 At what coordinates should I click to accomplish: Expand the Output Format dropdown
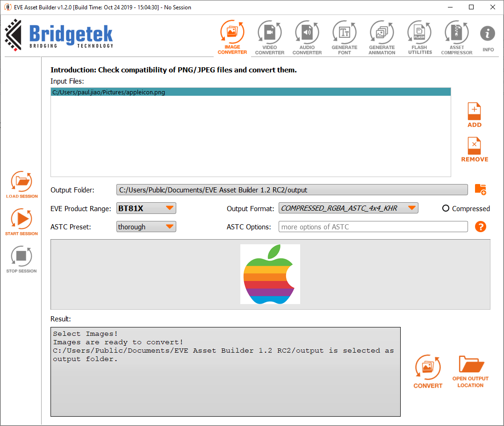[x=348, y=208]
